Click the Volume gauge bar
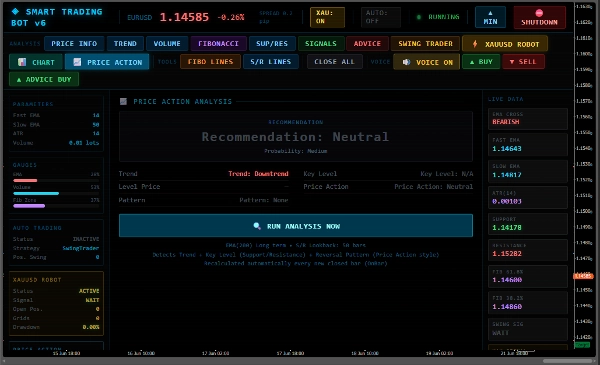Image resolution: width=600 pixels, height=365 pixels. pos(56,193)
